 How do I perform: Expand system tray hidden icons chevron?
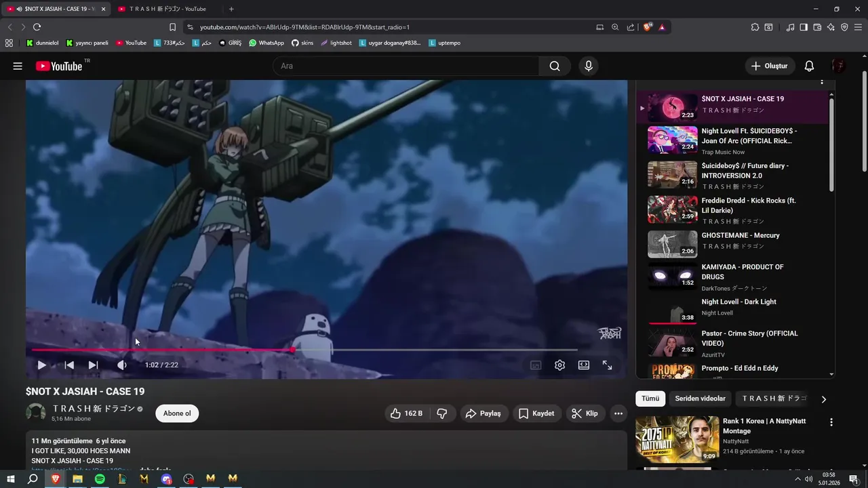coord(797,479)
